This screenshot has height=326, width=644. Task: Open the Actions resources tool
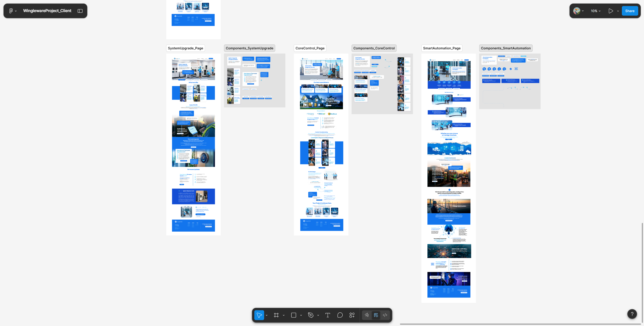click(x=352, y=315)
